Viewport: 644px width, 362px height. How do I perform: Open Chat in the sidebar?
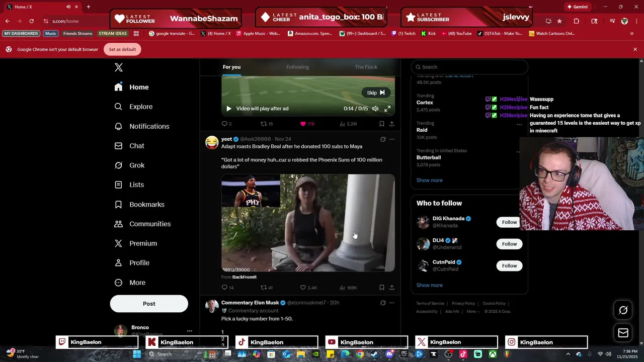tap(129, 146)
